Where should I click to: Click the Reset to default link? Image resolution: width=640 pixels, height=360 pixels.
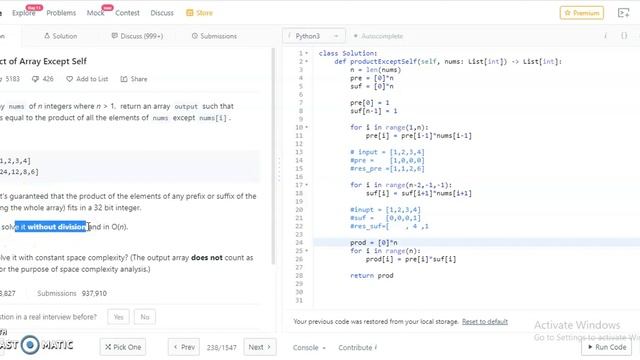coord(484,322)
